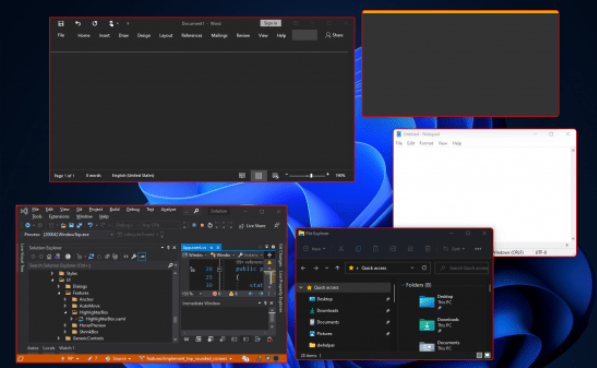This screenshot has width=597, height=368.
Task: Expand the Dialogs folder in Solution Explorer
Action: tap(59, 286)
